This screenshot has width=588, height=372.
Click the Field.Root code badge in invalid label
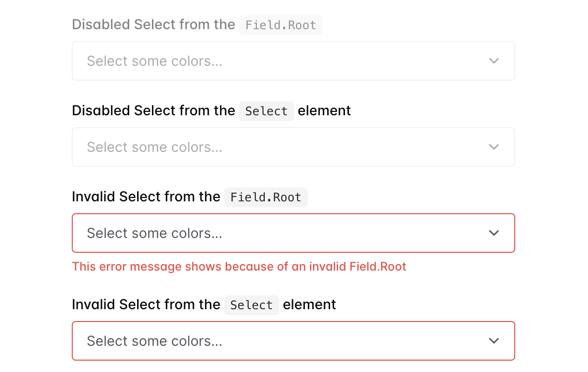(x=266, y=197)
